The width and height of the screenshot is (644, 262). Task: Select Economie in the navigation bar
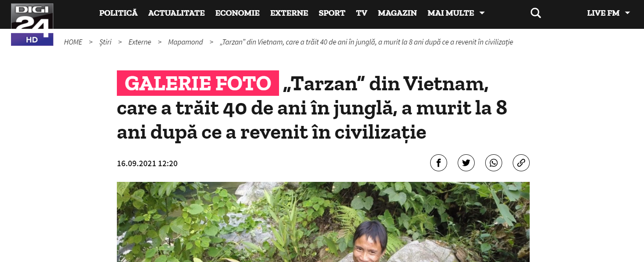point(238,13)
